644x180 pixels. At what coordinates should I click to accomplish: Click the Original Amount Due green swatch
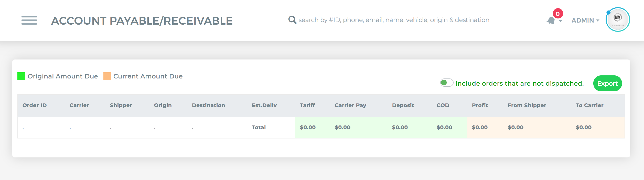coord(21,76)
